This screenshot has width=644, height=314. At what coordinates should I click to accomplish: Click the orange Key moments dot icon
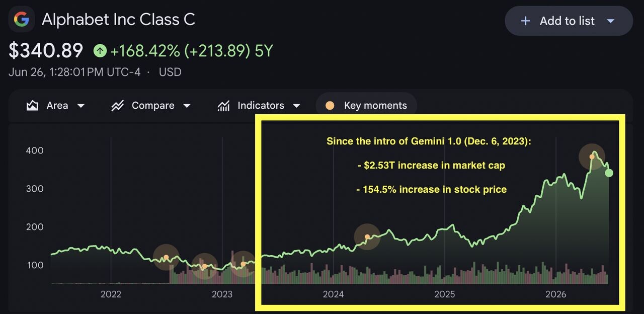(330, 106)
